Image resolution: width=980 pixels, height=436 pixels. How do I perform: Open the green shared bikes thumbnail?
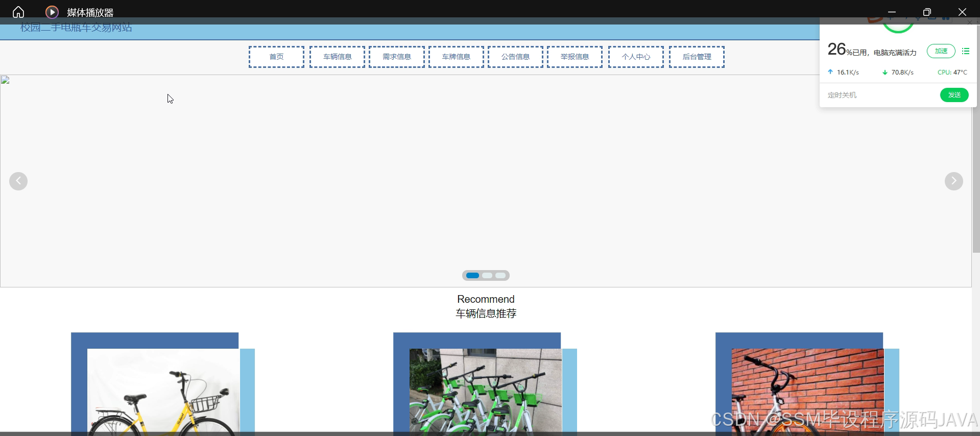[485, 392]
